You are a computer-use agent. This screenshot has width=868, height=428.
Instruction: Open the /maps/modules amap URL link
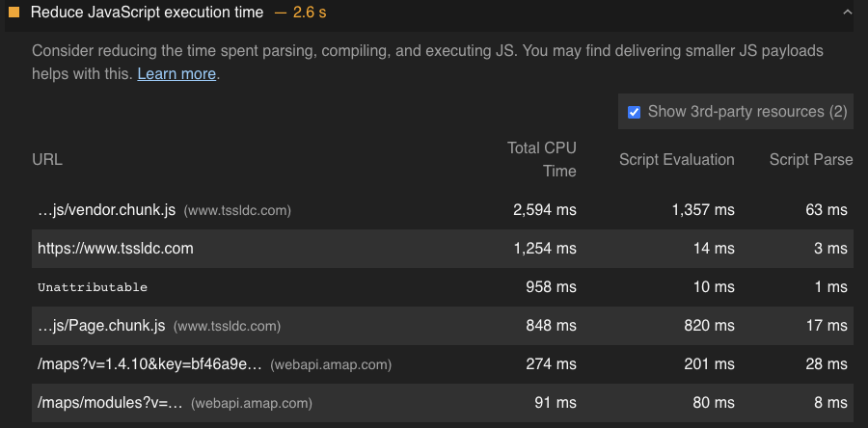point(110,403)
